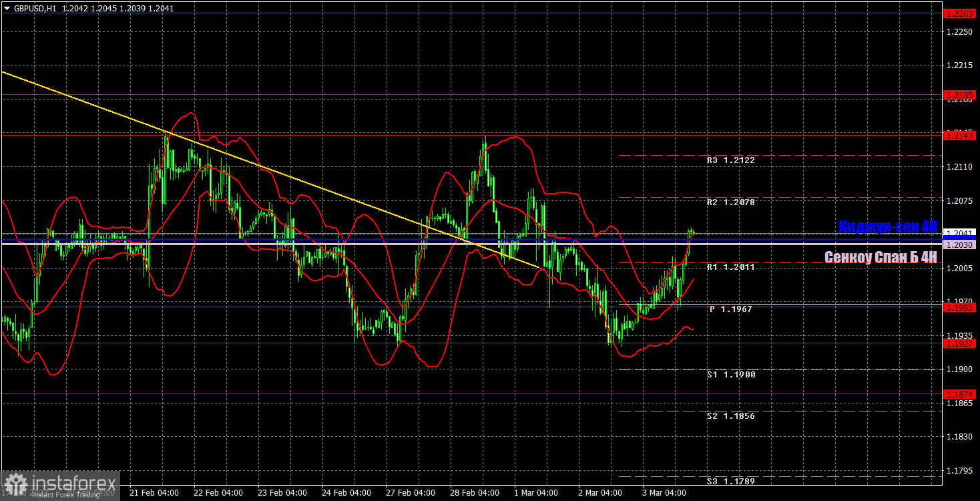Click the current price 1.2041 tag
980x501 pixels.
(961, 234)
